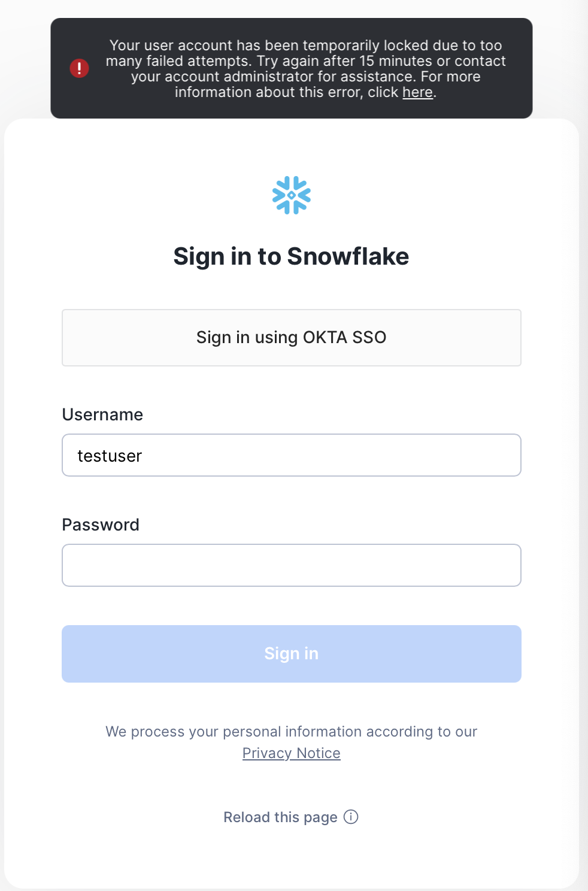
Task: Click the 'We process your personal information' text
Action: [292, 732]
